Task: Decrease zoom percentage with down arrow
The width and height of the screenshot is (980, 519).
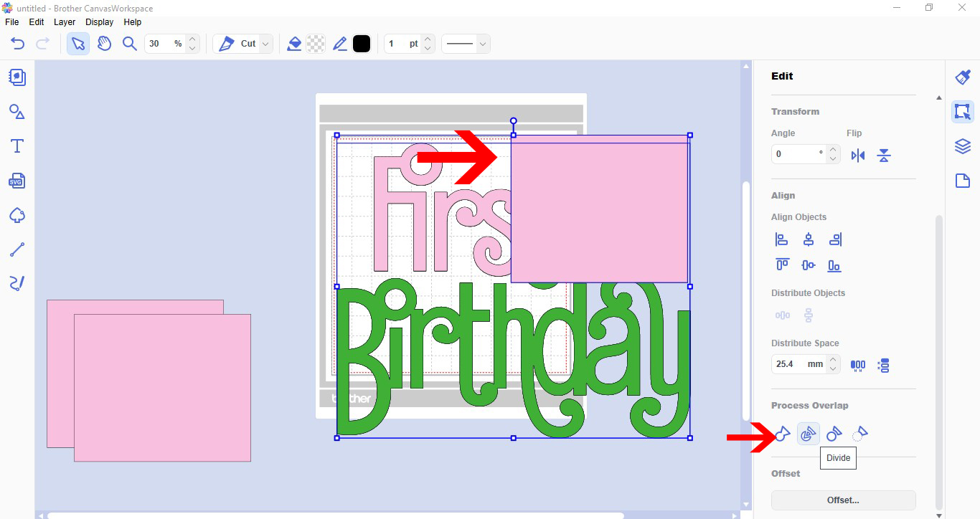Action: pos(192,49)
